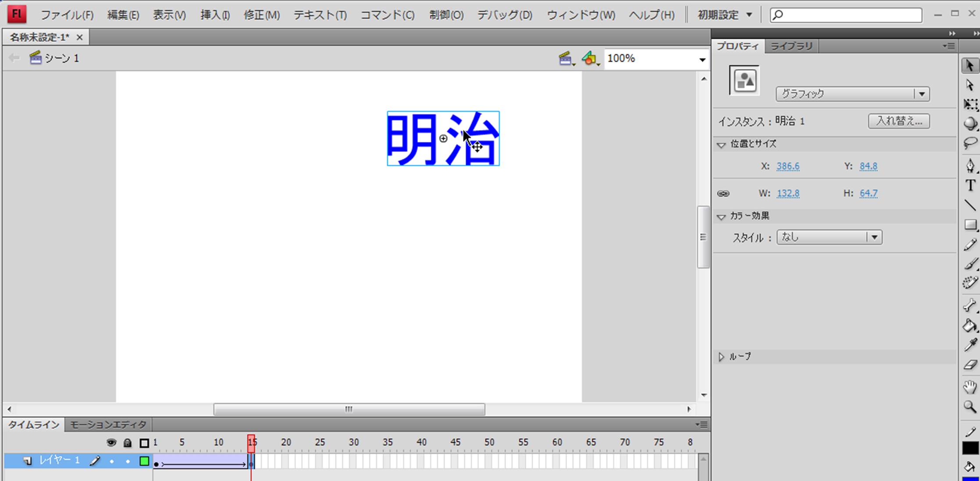Toggle outline view green square on レイヤー 1
The image size is (980, 481).
[x=144, y=461]
